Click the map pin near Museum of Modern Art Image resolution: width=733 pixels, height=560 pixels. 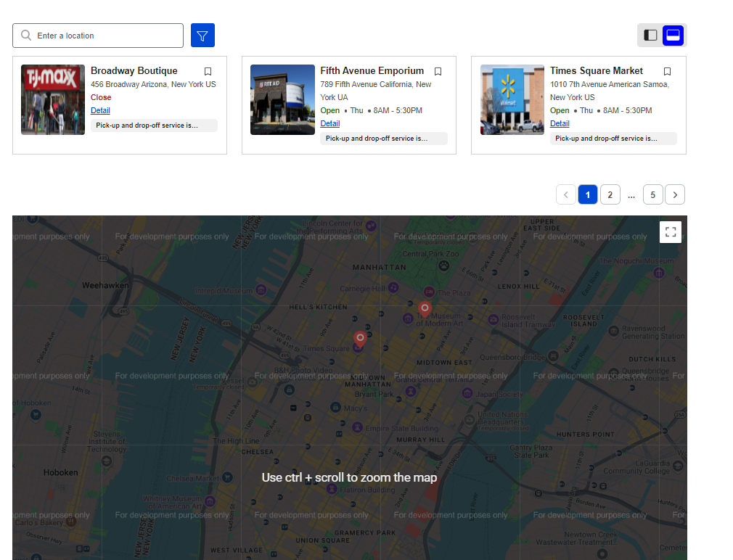(425, 309)
